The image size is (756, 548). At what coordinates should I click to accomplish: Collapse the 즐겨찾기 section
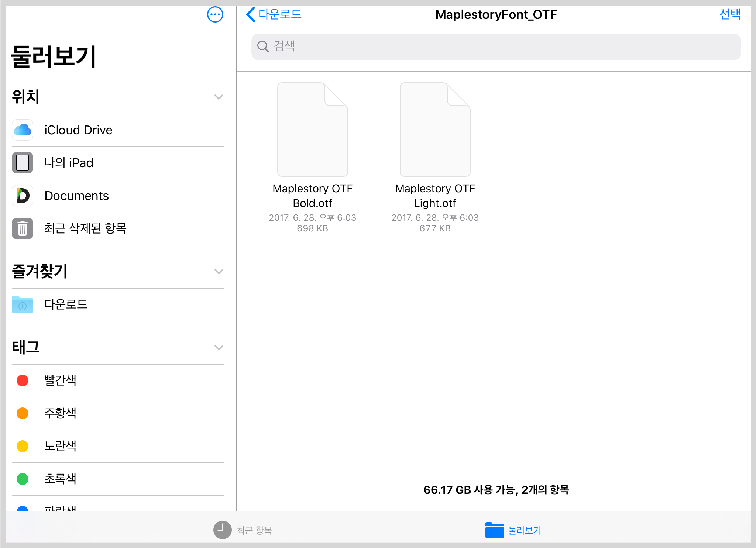click(x=219, y=272)
